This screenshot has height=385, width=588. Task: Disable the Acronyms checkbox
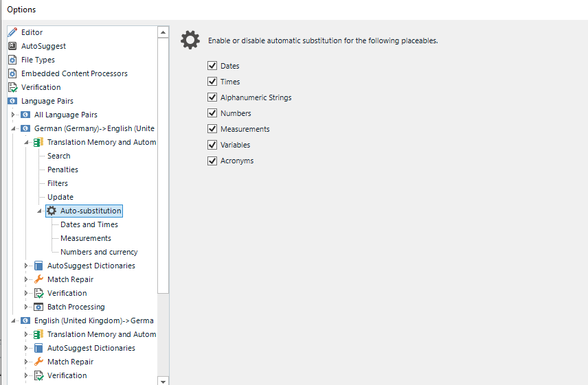(212, 161)
